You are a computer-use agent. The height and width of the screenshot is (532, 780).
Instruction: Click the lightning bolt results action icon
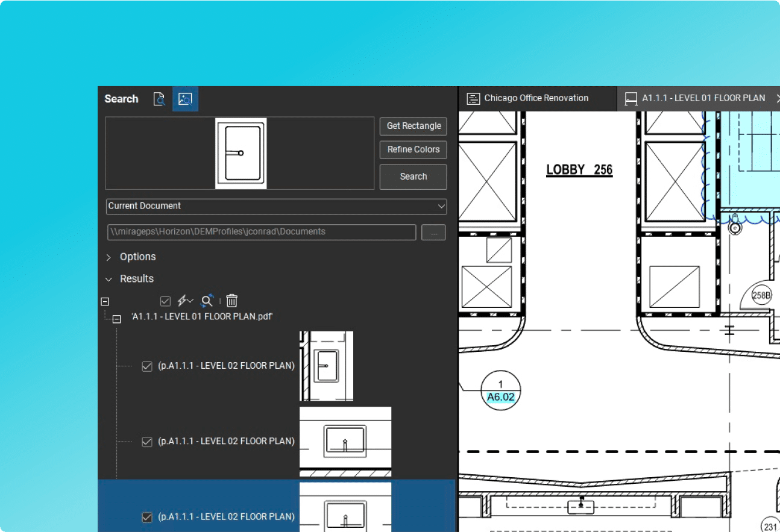click(x=184, y=301)
